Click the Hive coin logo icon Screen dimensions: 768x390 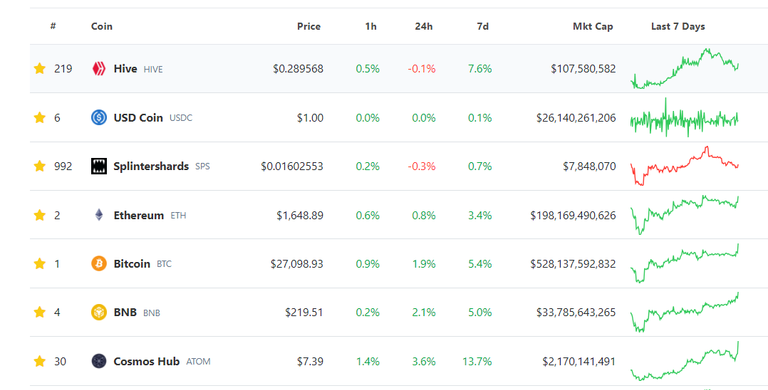[99, 69]
